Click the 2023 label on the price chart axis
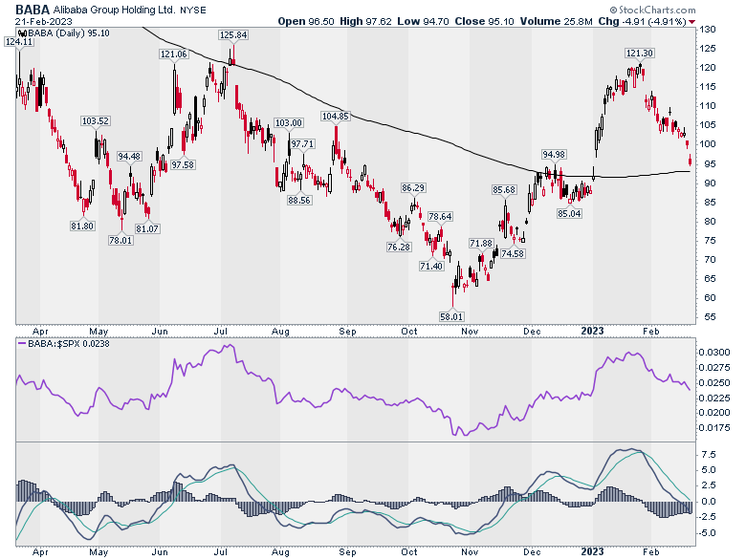This screenshot has width=746, height=560. pos(593,331)
